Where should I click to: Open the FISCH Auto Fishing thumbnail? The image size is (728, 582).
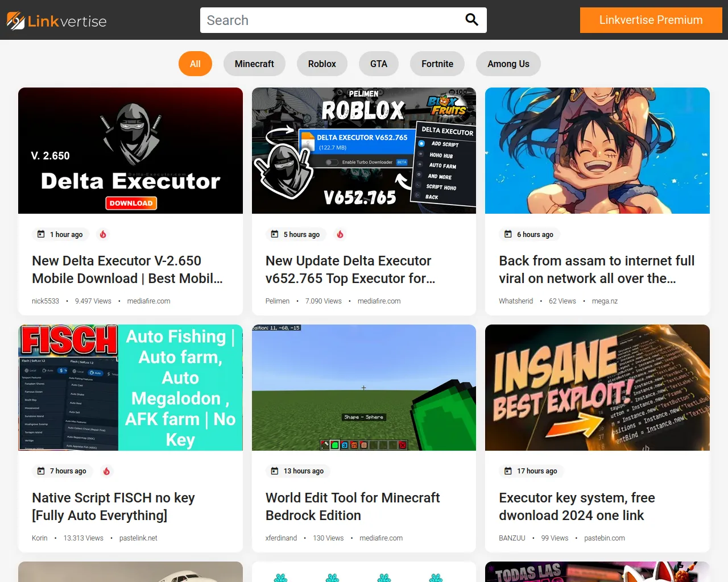(130, 388)
